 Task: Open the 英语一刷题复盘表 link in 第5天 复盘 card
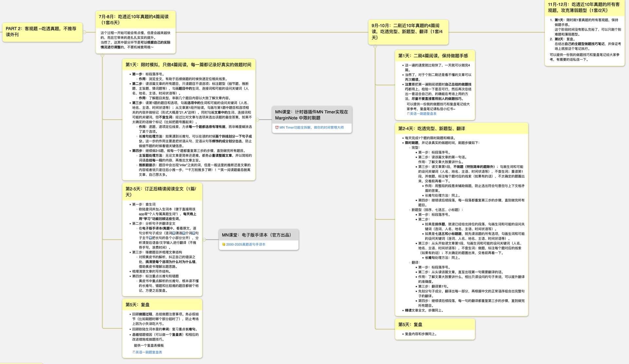[x=148, y=352]
